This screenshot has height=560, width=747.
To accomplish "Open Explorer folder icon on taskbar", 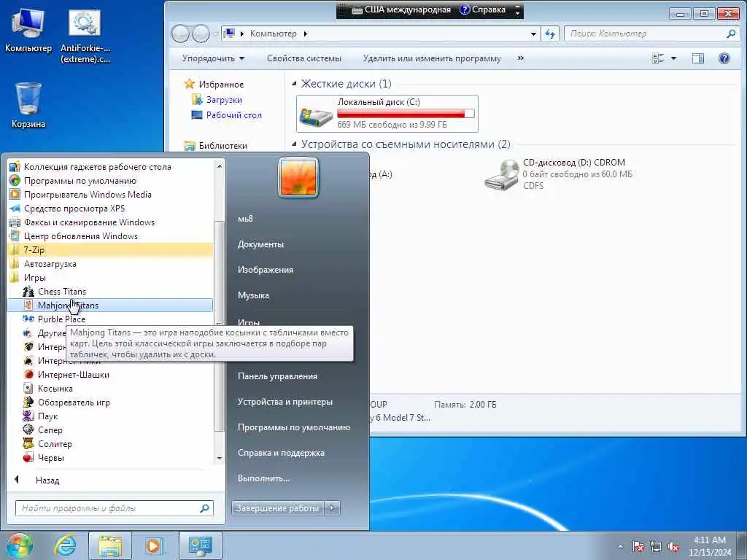I will click(x=110, y=545).
